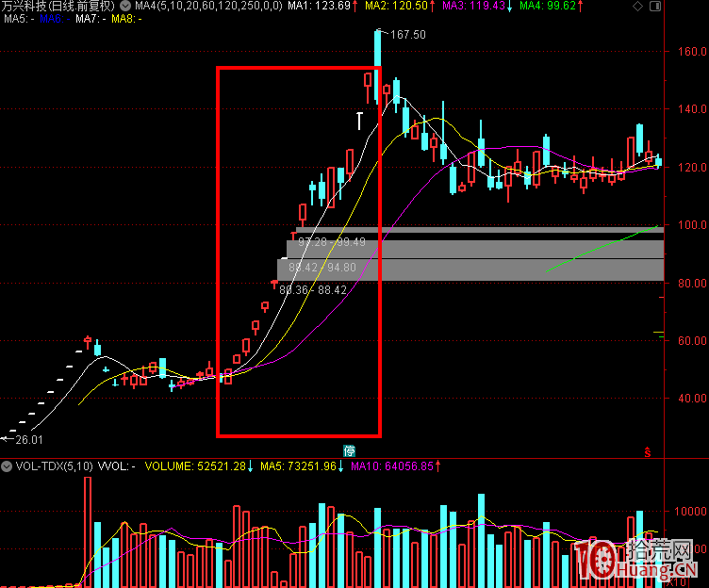Click the 80.36 - 88.42 gap zone label
Screen dimensions: 709x588
point(313,290)
